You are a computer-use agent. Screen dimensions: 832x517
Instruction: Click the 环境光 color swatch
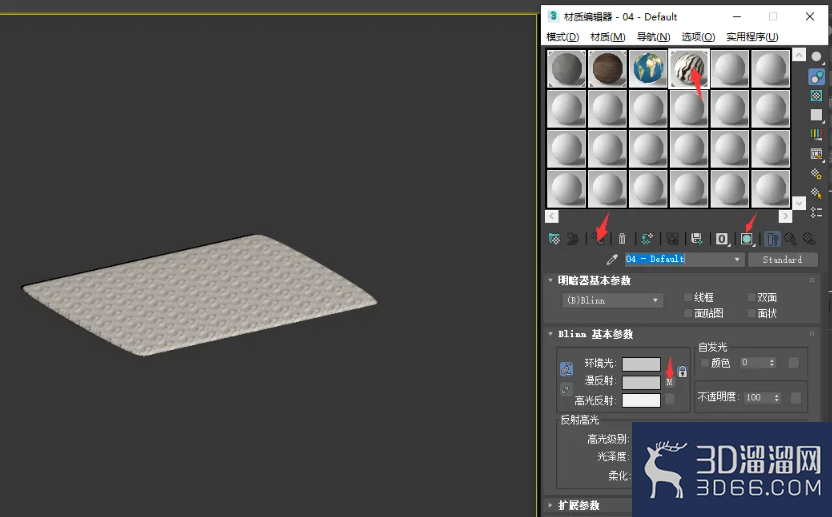click(642, 364)
